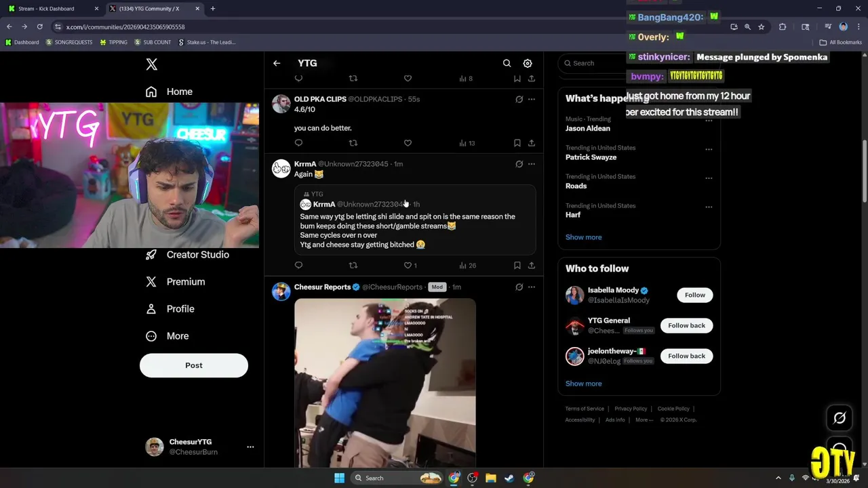This screenshot has width=868, height=488.
Task: Open a new browser tab
Action: click(212, 9)
